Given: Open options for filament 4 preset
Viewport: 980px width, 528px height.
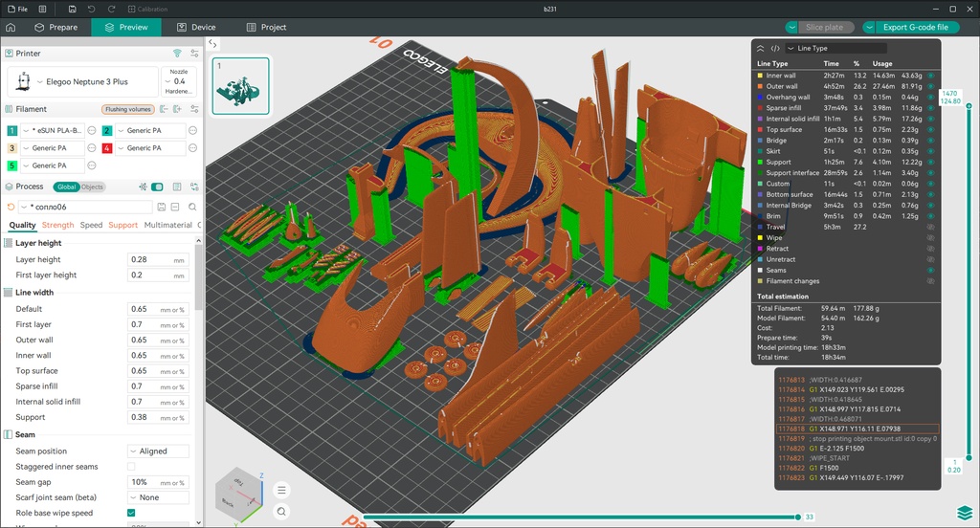Looking at the screenshot, I should 192,148.
